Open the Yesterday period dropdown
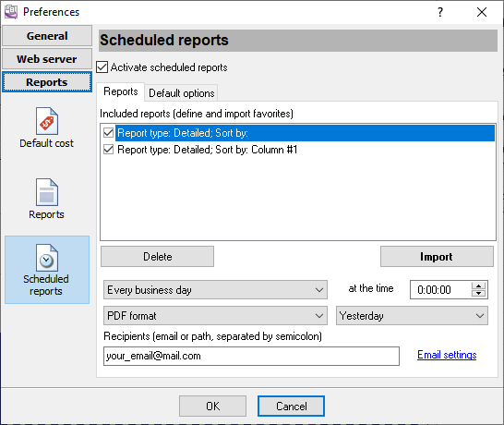Image resolution: width=504 pixels, height=425 pixels. tap(412, 316)
